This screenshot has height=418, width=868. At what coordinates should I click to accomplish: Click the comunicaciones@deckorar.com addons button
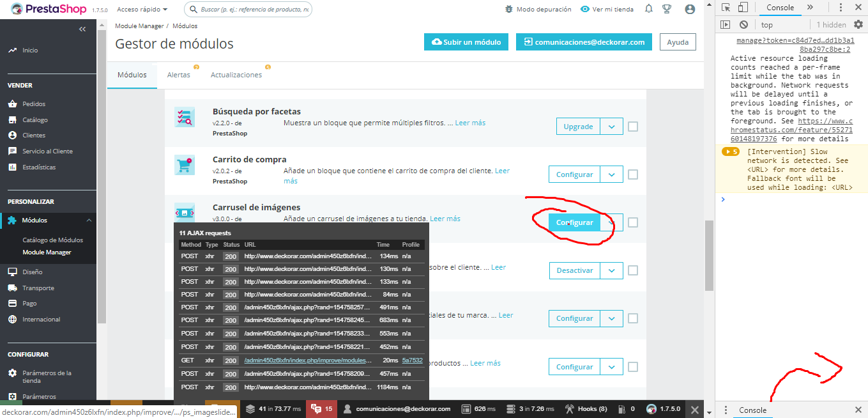(584, 42)
